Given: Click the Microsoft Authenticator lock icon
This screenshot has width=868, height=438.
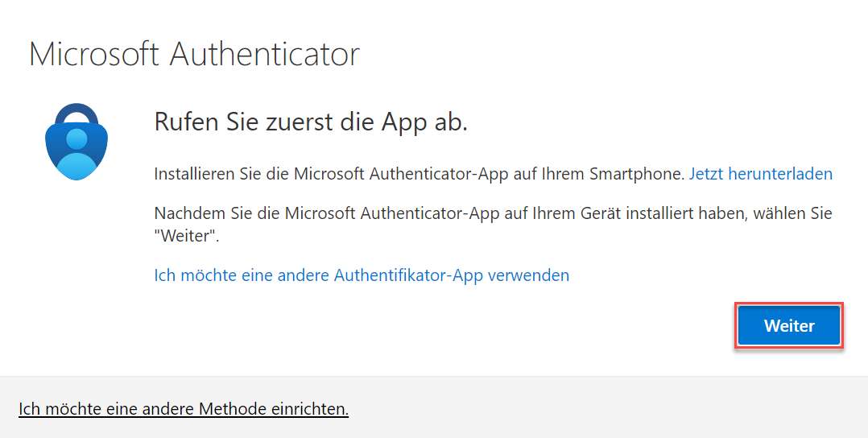Looking at the screenshot, I should point(76,142).
